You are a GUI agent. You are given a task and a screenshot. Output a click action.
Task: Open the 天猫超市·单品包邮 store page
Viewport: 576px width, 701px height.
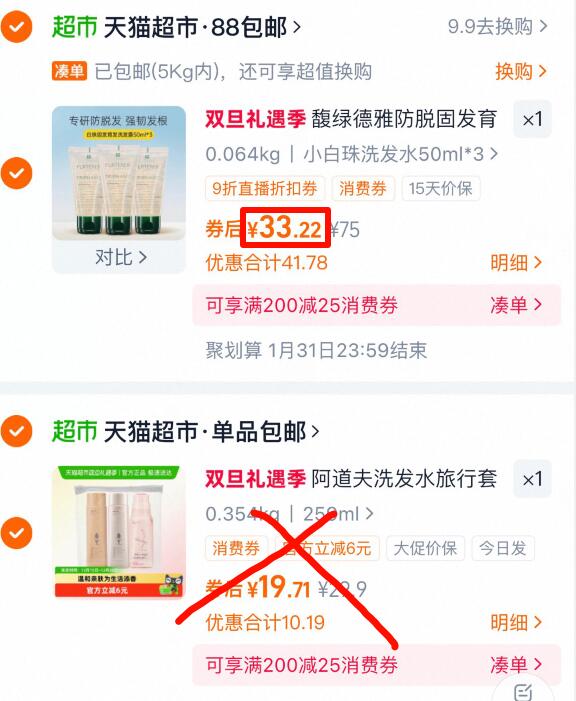point(212,431)
